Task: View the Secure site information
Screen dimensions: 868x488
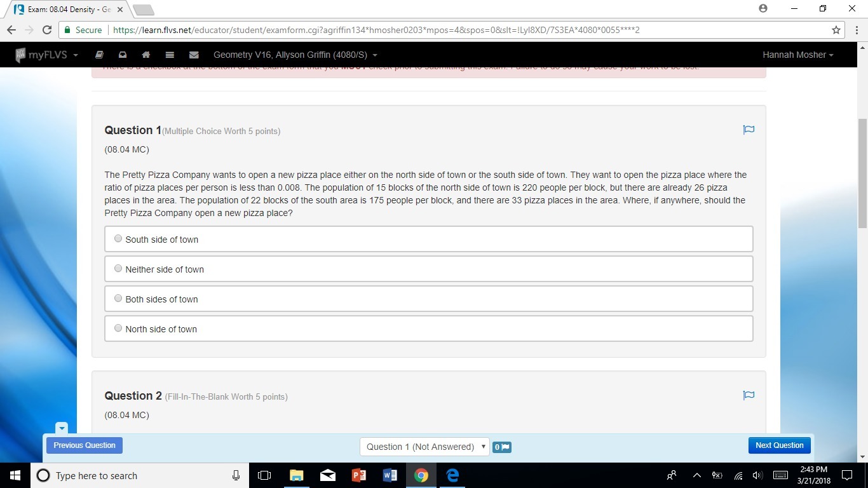Action: click(83, 30)
